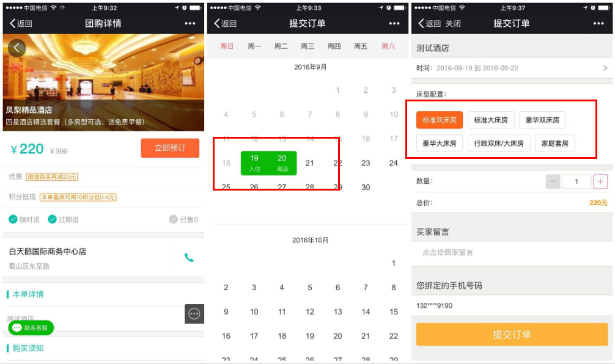Open the three-dot menu on 团购详情 screen
Screen dimensions: 615x364
tap(190, 23)
